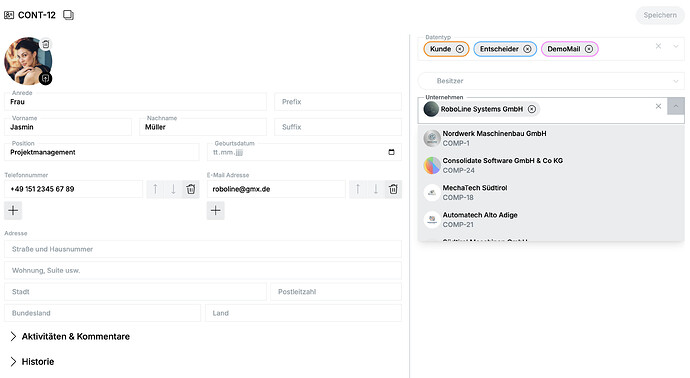
Task: Remove the Kunde tag
Action: (460, 49)
